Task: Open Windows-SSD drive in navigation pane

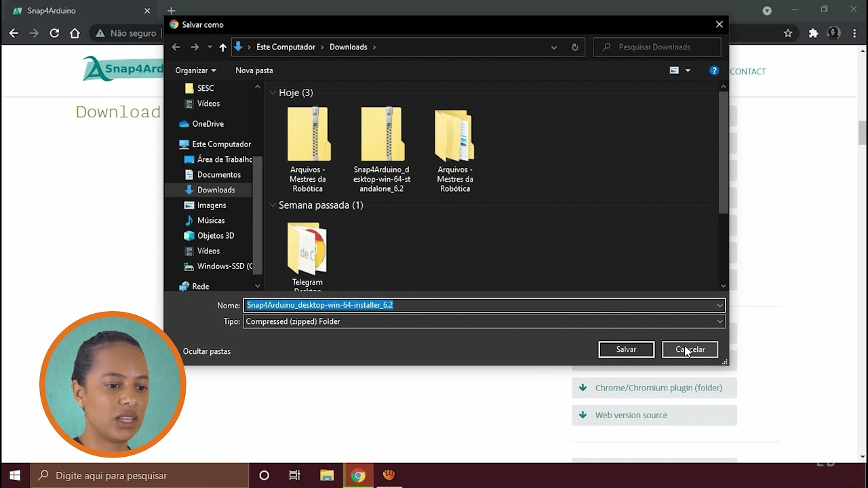Action: 218,266
